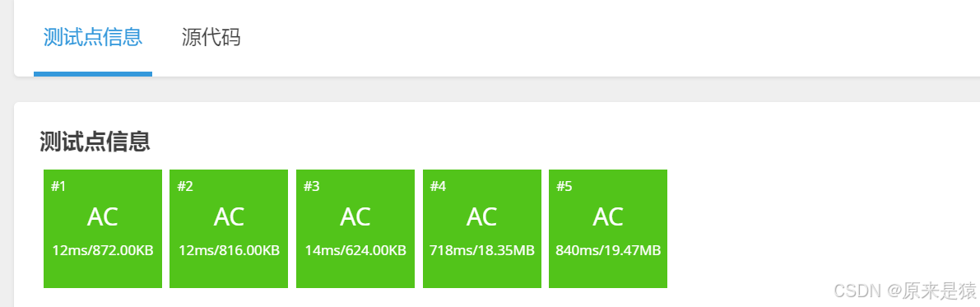Click the blue underline beneath the active tab
The height and width of the screenshot is (307, 980).
coord(92,74)
